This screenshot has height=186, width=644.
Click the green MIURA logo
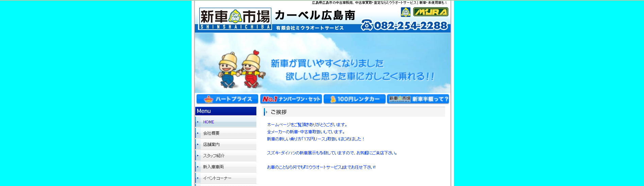coord(431,12)
